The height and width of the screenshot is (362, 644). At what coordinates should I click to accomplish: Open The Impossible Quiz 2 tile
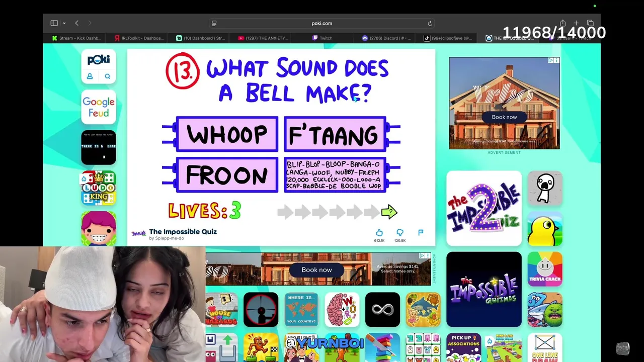point(484,208)
